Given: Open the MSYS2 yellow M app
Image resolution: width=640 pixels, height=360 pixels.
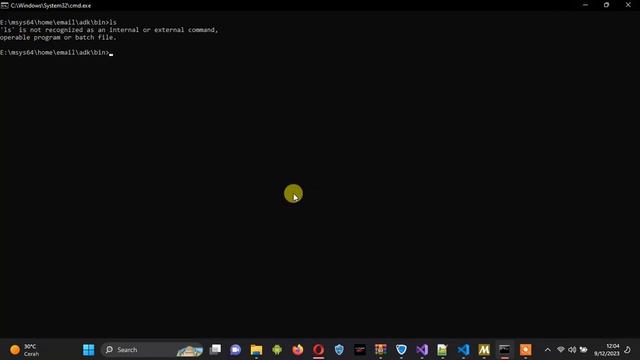Looking at the screenshot, I should [484, 350].
